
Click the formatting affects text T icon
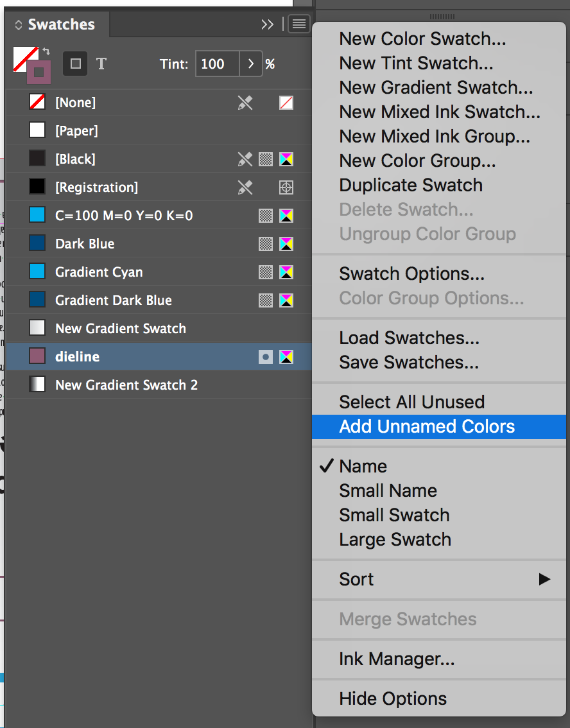click(101, 64)
